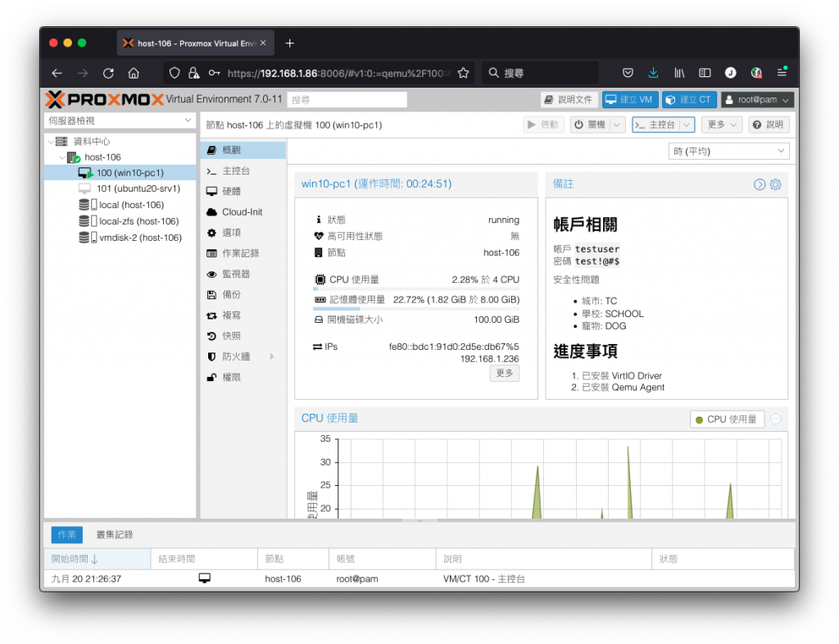Sort by the 結束時間 column header
This screenshot has height=644, width=839.
(204, 559)
